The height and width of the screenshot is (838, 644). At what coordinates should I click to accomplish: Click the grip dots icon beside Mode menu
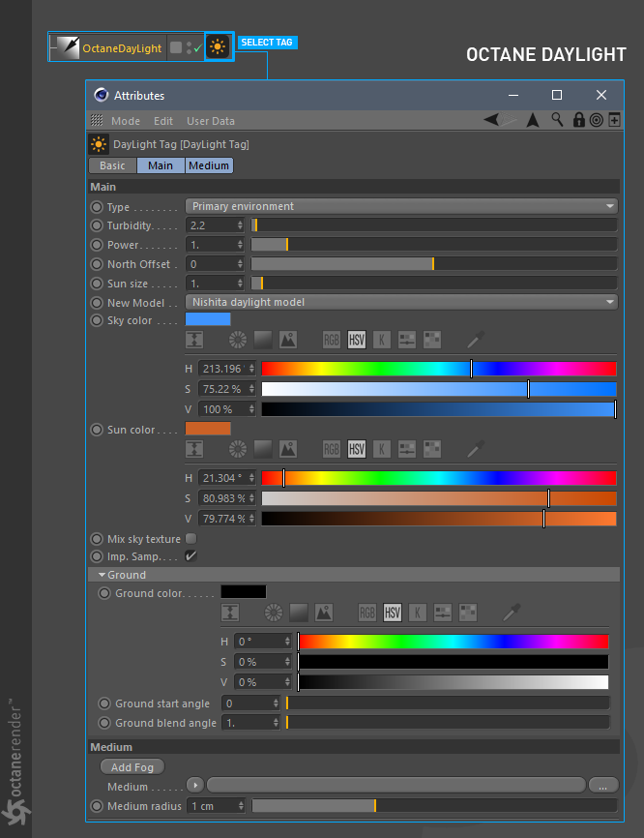pos(97,120)
